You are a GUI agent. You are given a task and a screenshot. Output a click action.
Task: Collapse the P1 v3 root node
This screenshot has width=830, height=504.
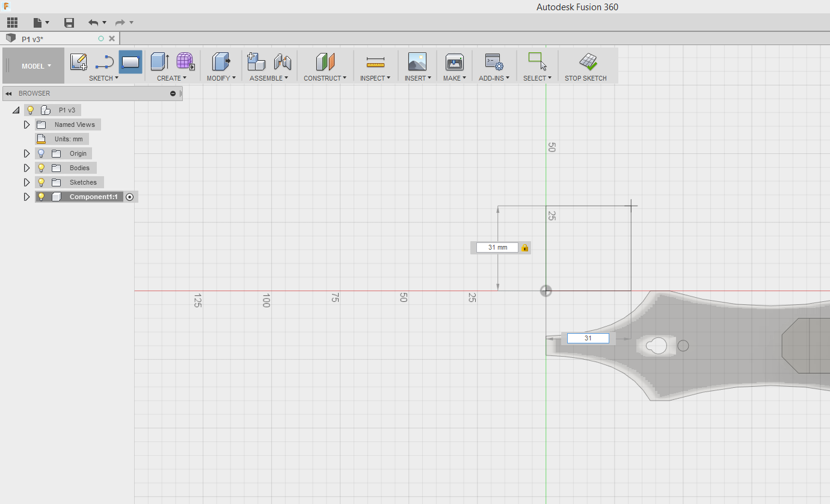pos(16,110)
